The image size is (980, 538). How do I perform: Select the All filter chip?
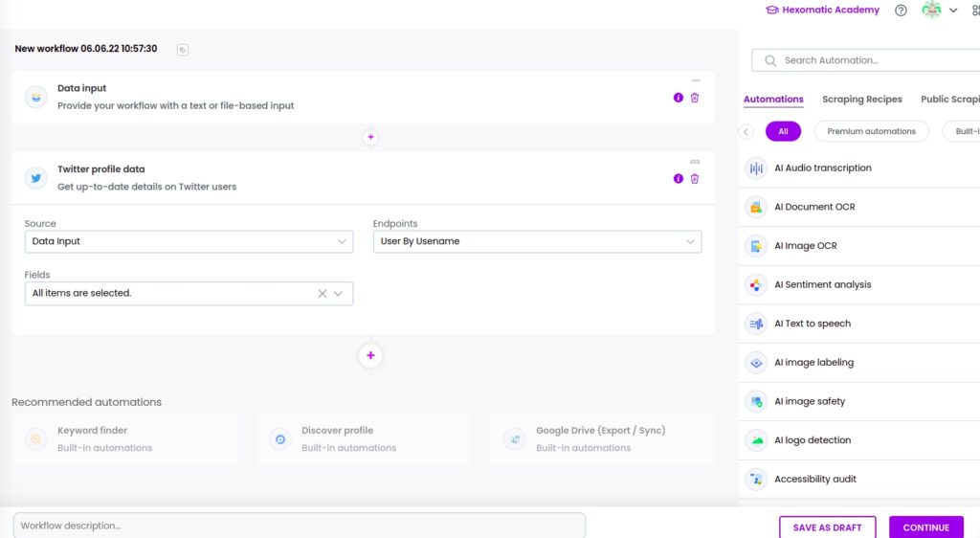(783, 131)
